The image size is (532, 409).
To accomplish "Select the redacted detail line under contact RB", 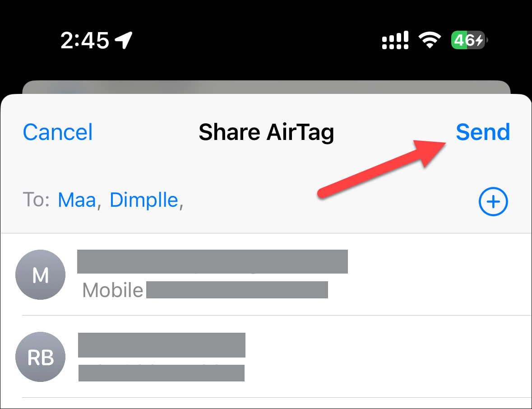I will [162, 373].
